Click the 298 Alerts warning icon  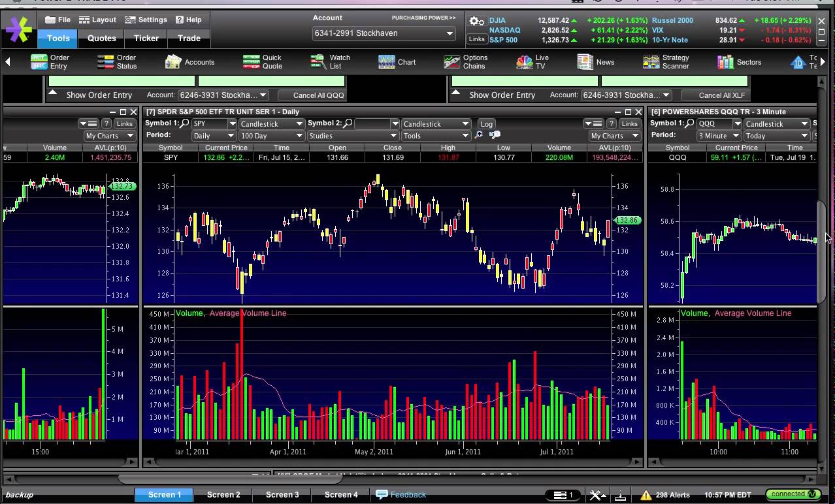[x=646, y=494]
